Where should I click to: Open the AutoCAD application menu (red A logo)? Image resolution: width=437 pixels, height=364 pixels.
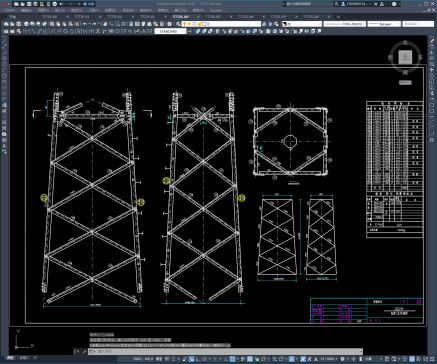coord(4,4)
